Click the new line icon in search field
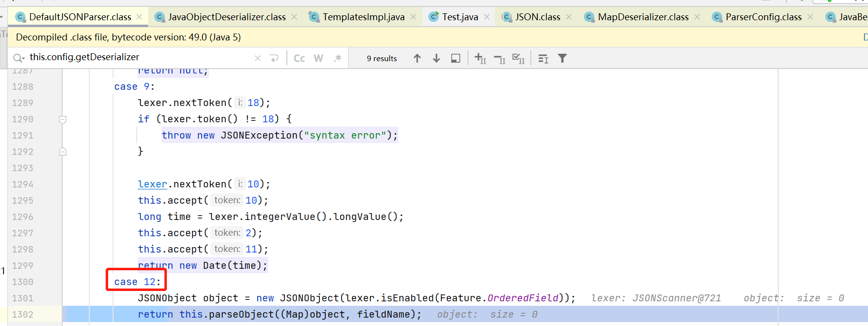This screenshot has width=868, height=326. [275, 58]
